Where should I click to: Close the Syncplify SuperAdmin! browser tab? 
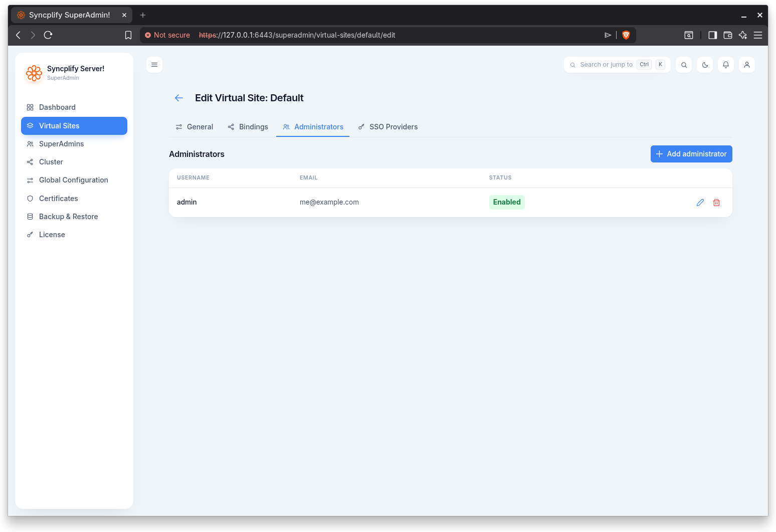click(x=124, y=15)
